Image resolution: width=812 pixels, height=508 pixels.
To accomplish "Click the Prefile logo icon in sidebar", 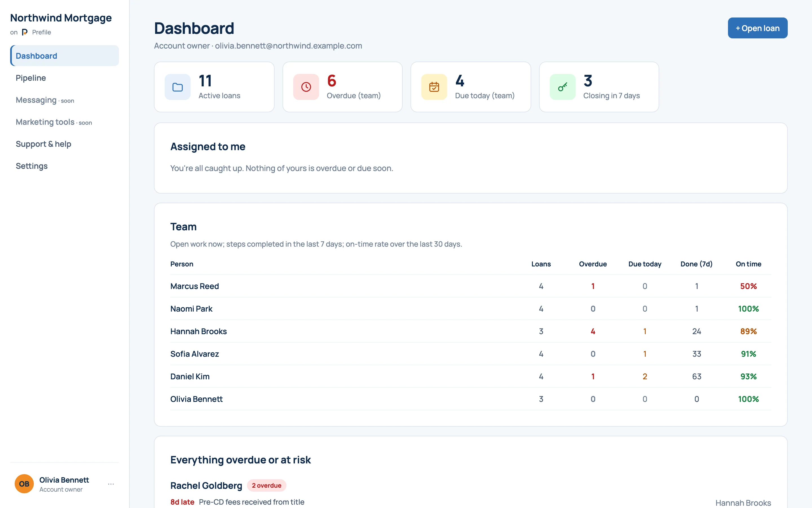I will point(25,32).
